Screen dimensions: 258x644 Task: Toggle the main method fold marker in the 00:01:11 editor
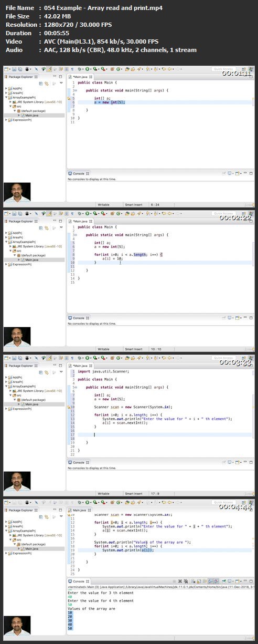(75, 90)
